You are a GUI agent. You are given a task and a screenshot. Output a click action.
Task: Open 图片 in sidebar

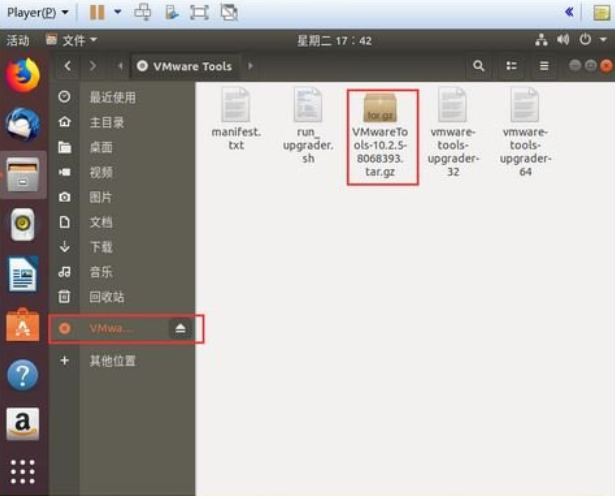[x=122, y=197]
